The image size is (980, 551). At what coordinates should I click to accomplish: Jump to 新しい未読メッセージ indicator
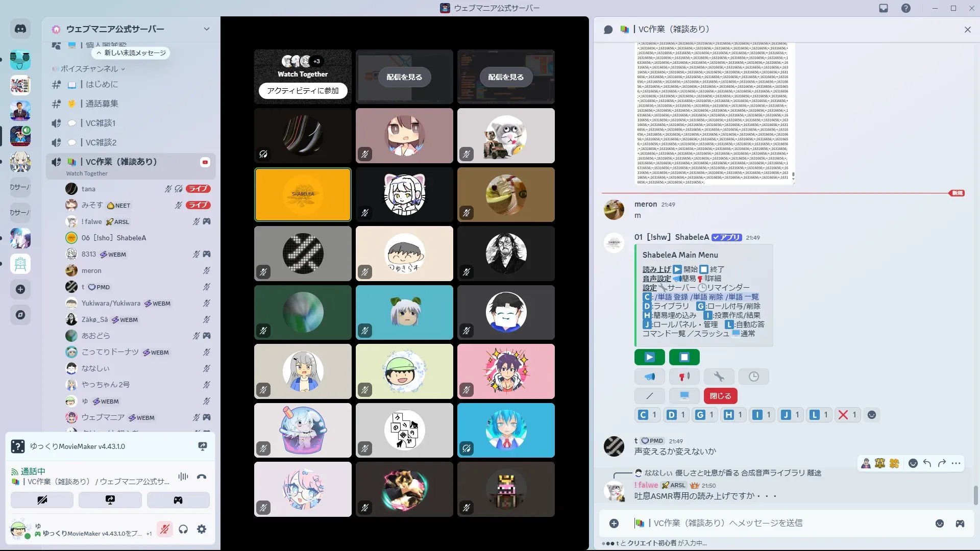click(x=131, y=53)
